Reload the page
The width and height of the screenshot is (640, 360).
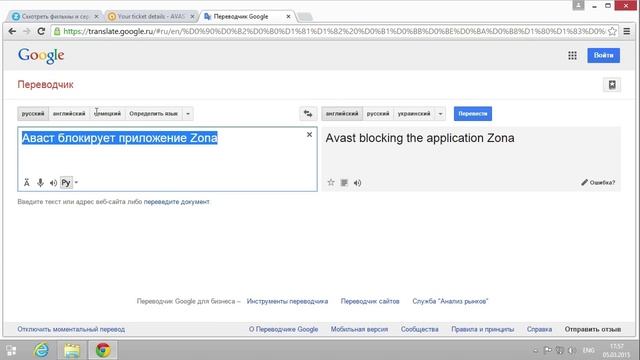click(41, 31)
